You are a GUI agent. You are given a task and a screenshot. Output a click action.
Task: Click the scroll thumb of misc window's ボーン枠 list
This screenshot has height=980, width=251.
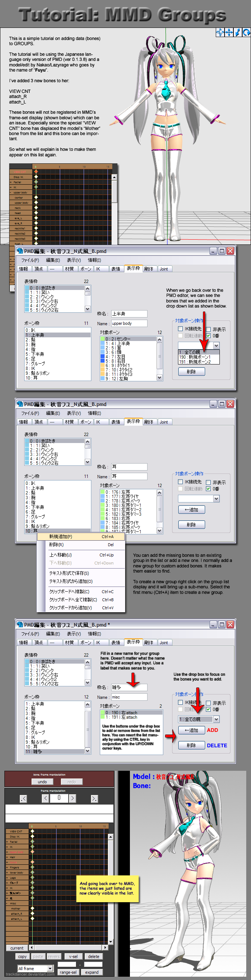[88, 729]
